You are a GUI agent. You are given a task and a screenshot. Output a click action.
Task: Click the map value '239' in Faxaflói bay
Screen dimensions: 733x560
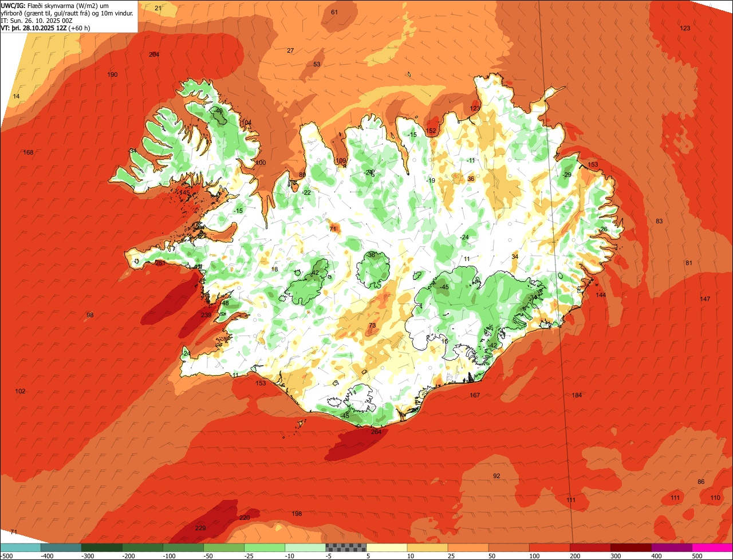[x=206, y=315]
